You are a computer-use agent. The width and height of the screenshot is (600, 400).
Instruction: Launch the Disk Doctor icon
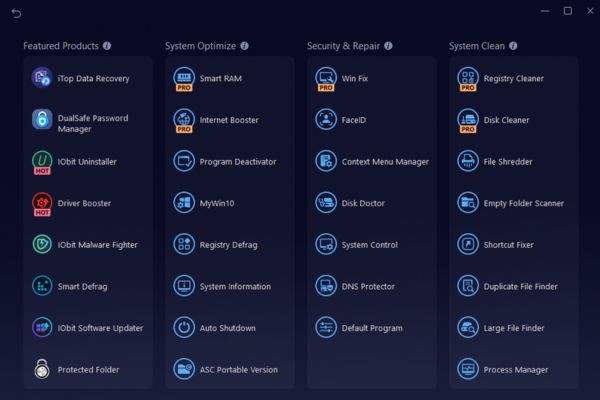click(326, 202)
